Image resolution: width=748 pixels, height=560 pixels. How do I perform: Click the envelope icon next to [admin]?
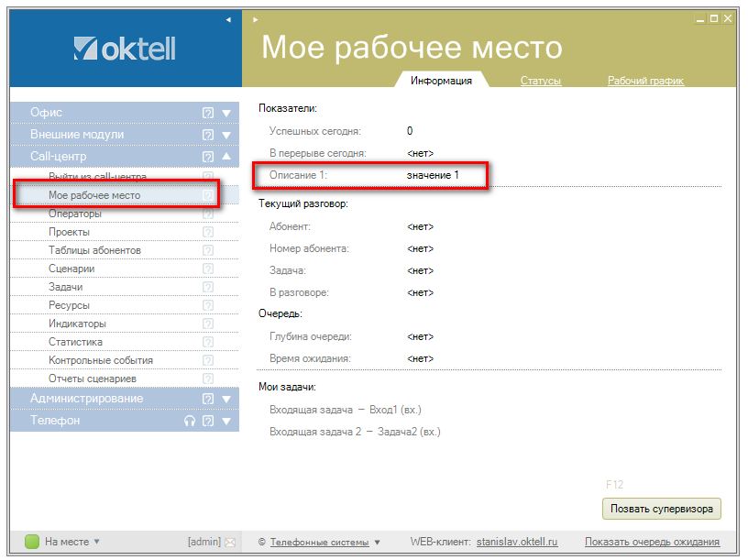coord(230,543)
